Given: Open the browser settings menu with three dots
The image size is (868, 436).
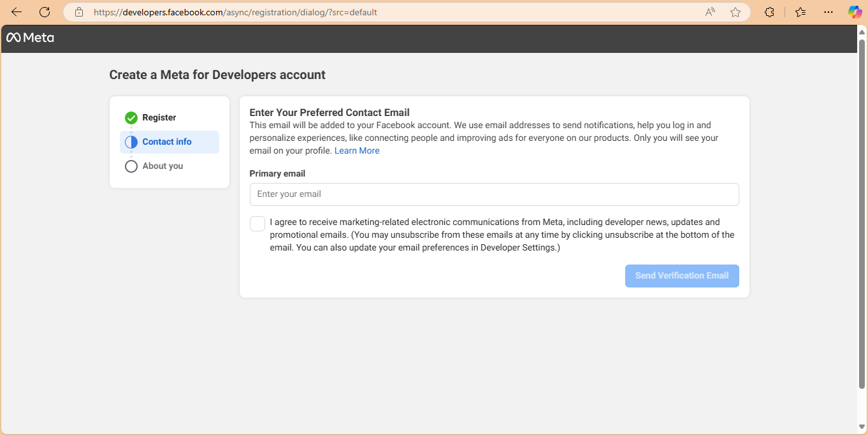Looking at the screenshot, I should tap(828, 11).
